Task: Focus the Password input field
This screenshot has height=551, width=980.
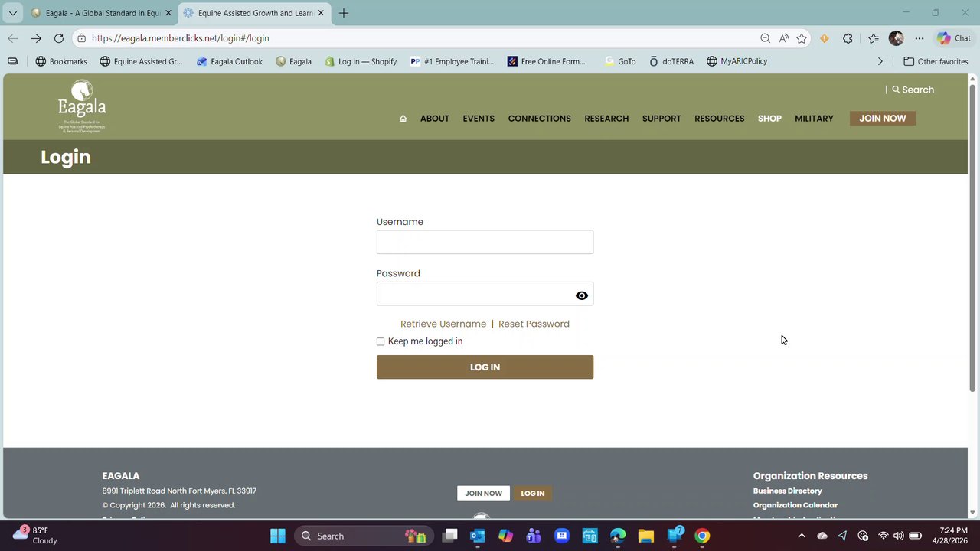Action: point(485,294)
